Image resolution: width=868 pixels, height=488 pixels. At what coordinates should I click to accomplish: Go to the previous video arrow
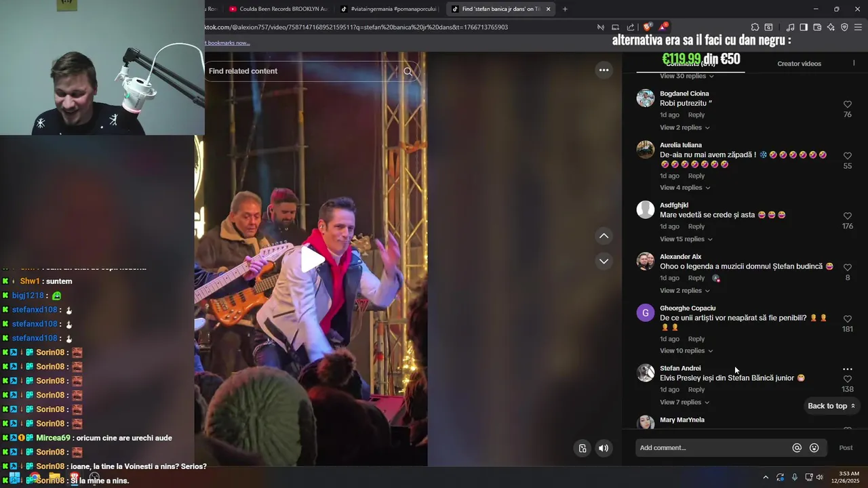pos(604,236)
